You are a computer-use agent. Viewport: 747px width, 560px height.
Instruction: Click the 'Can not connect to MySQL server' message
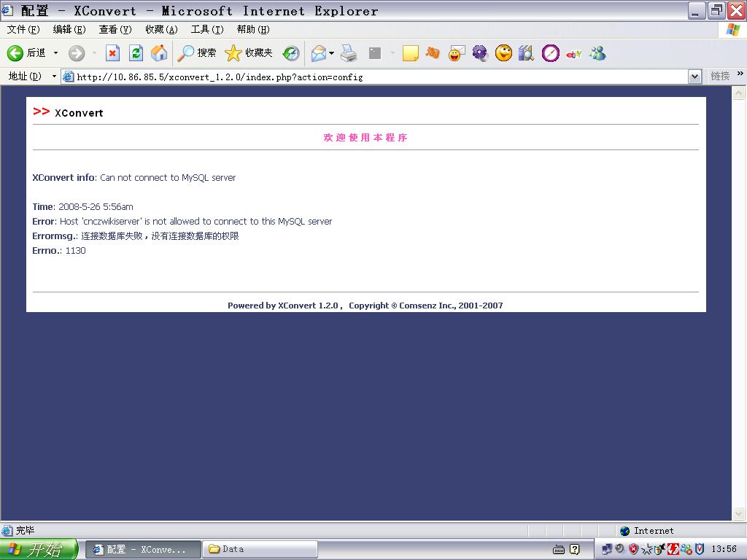(x=168, y=178)
